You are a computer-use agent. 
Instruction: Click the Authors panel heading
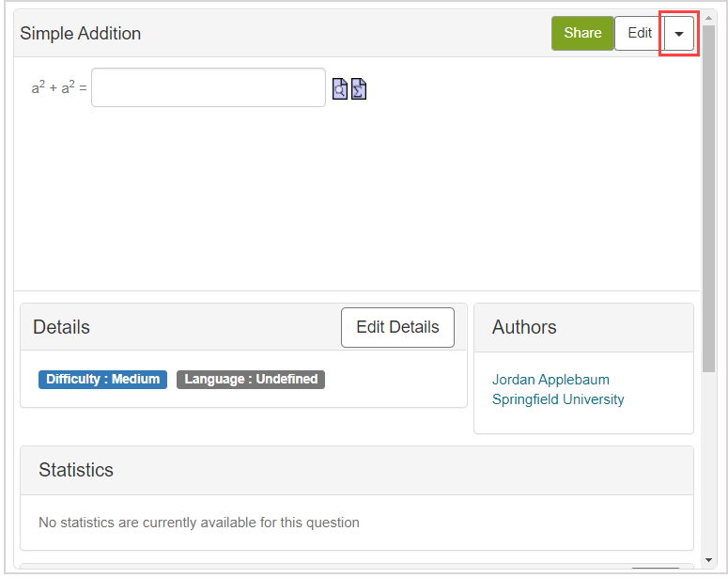tap(524, 327)
